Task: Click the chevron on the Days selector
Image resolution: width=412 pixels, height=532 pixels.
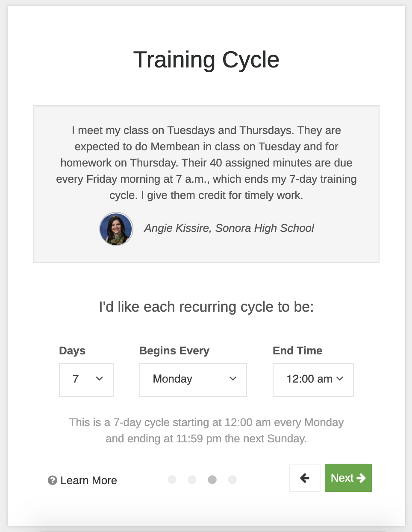Action: (99, 379)
